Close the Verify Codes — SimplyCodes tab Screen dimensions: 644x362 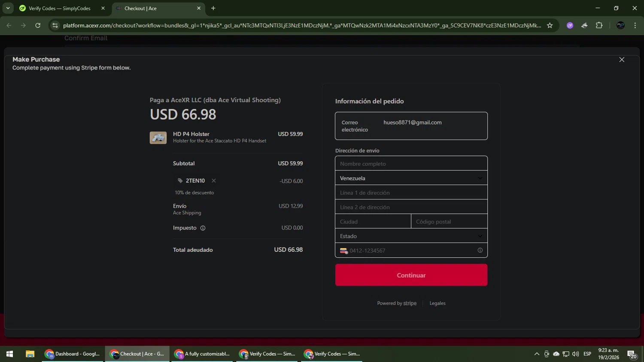pos(103,8)
